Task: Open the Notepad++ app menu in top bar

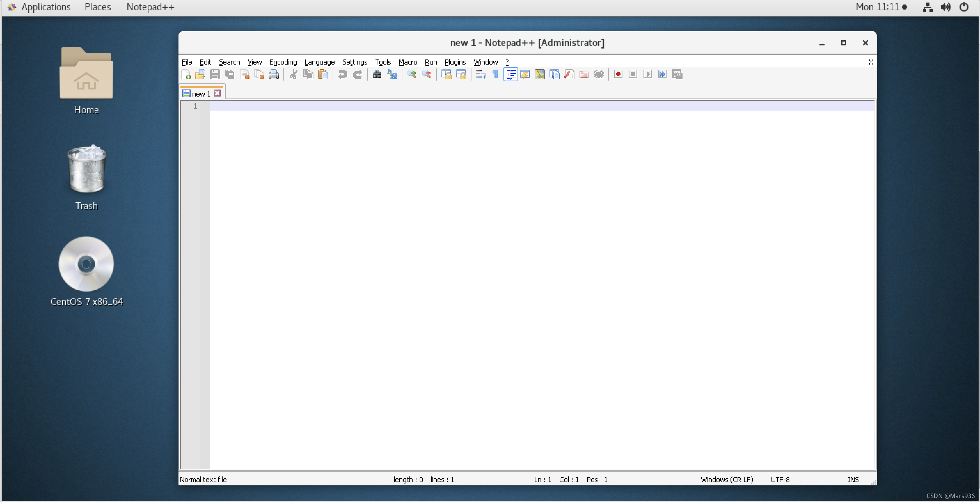Action: click(x=150, y=7)
